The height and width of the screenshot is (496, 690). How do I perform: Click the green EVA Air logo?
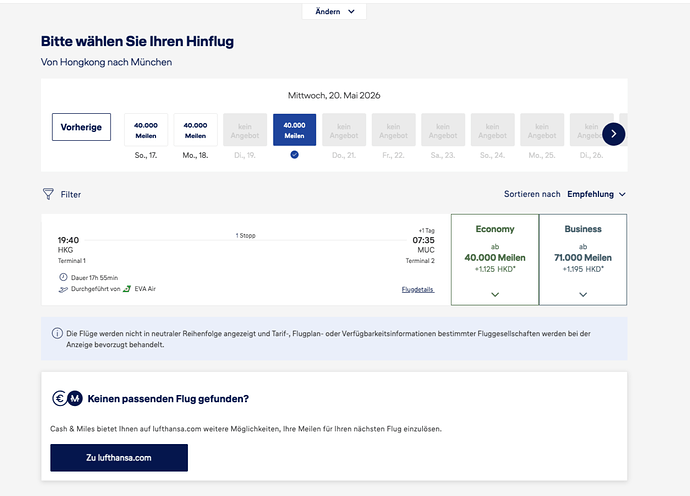[x=127, y=289]
